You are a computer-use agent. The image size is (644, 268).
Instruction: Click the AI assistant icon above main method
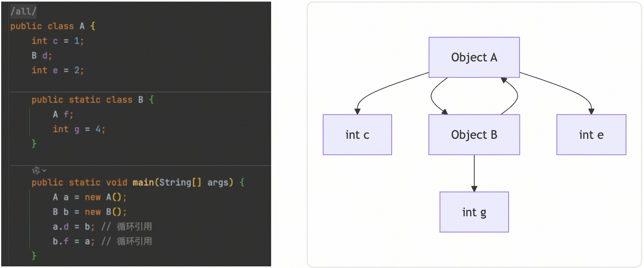[36, 171]
